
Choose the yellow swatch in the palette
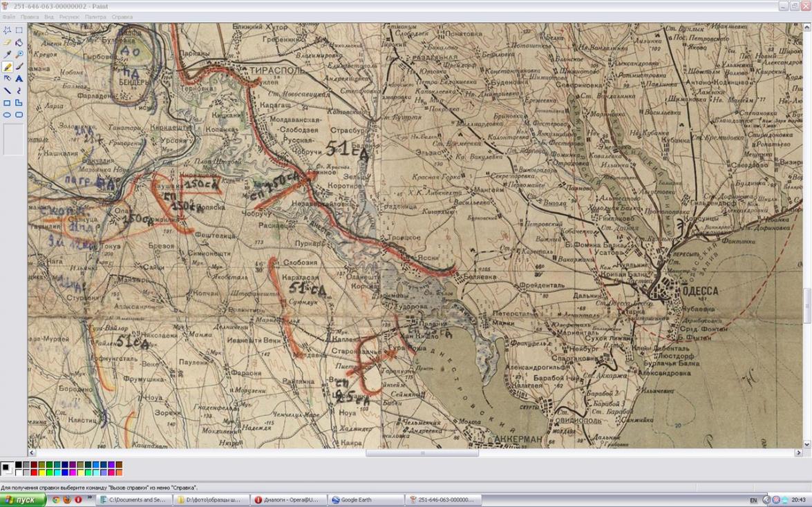(x=41, y=472)
